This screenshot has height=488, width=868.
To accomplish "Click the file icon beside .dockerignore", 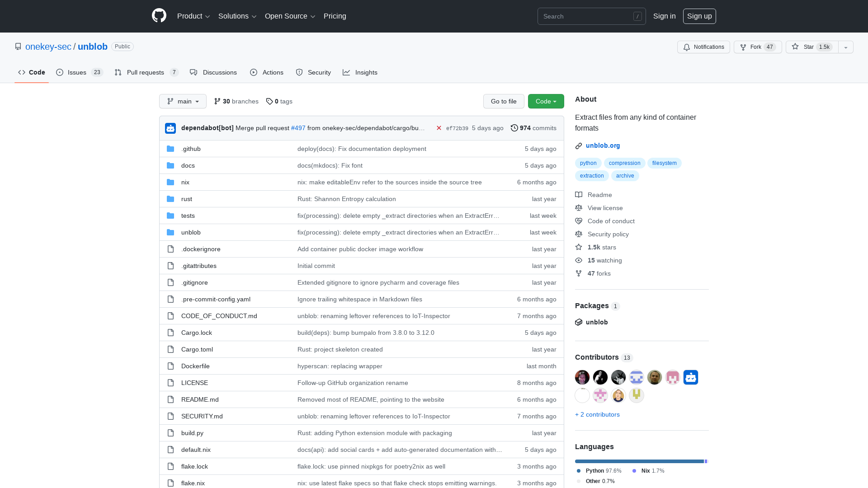I will (170, 249).
